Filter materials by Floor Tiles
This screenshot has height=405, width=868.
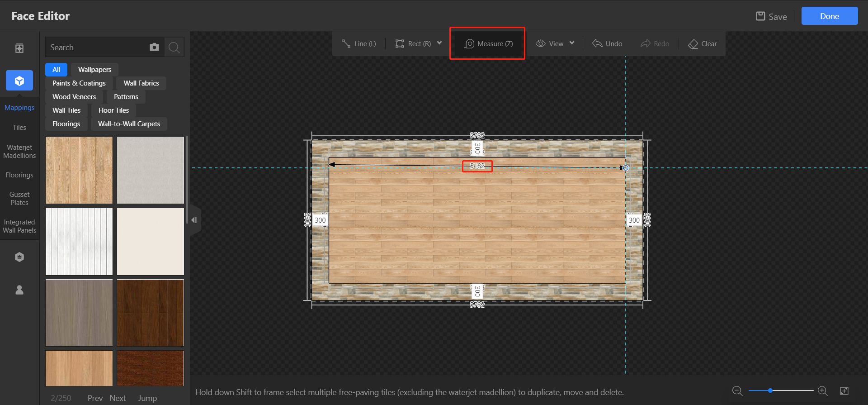113,110
